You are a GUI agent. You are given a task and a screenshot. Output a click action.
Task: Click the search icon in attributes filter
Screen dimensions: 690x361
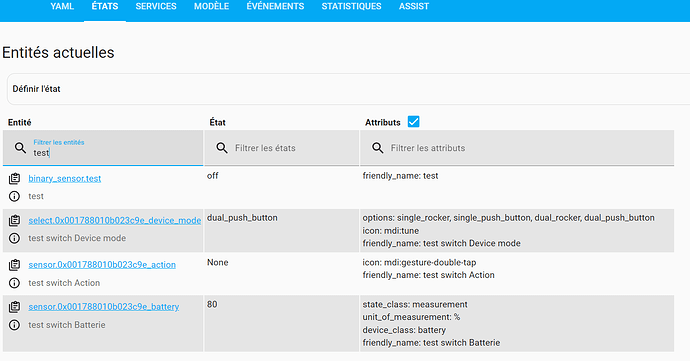tap(378, 148)
